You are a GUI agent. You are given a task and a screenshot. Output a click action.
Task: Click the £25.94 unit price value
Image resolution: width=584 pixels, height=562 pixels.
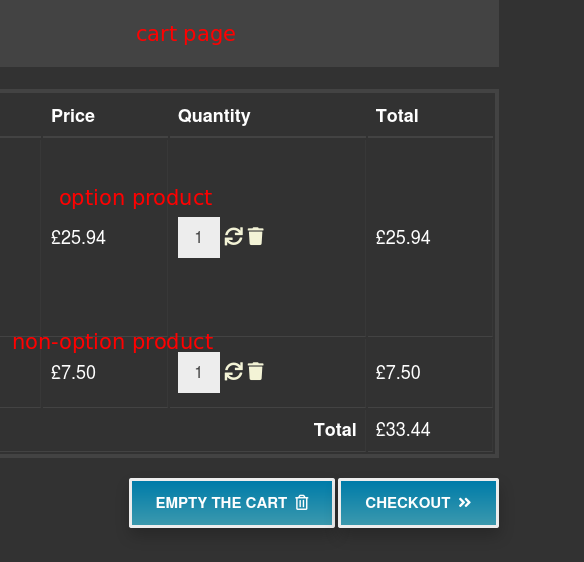78,238
